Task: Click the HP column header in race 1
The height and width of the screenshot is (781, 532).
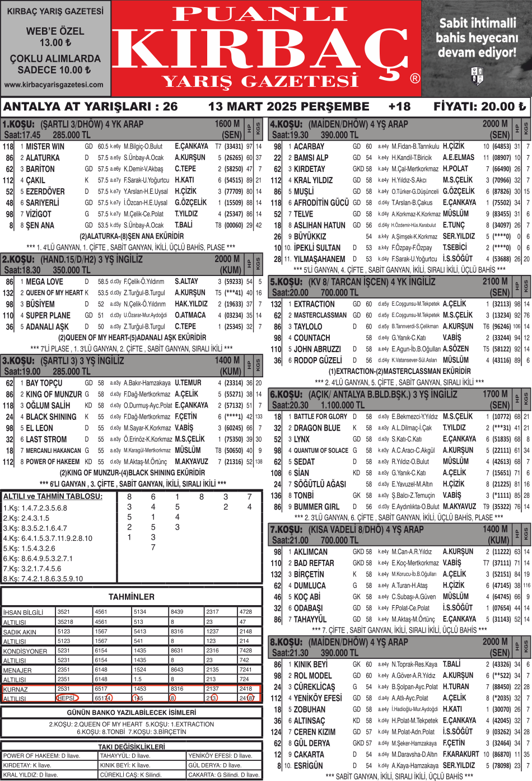Action: (x=250, y=129)
